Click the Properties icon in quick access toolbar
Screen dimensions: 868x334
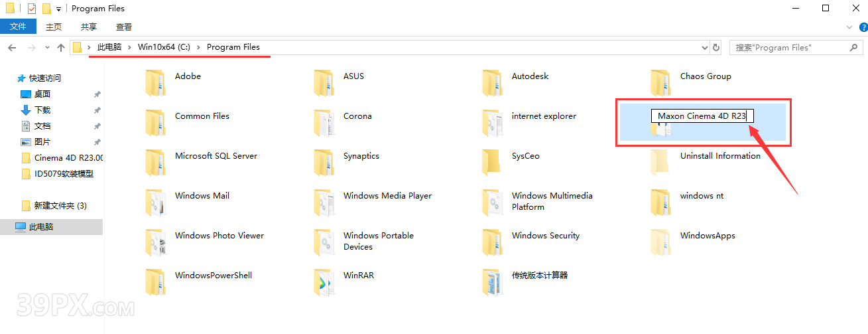(x=32, y=9)
